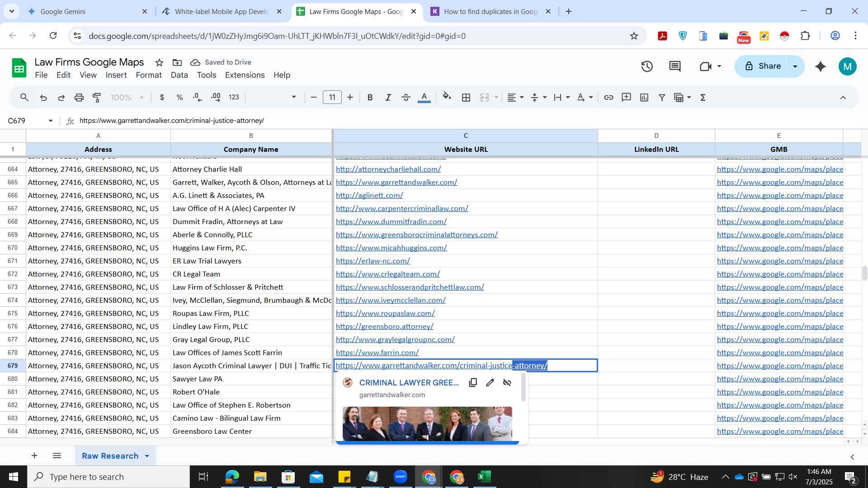
Task: Click the Add sheet plus button
Action: tap(34, 456)
